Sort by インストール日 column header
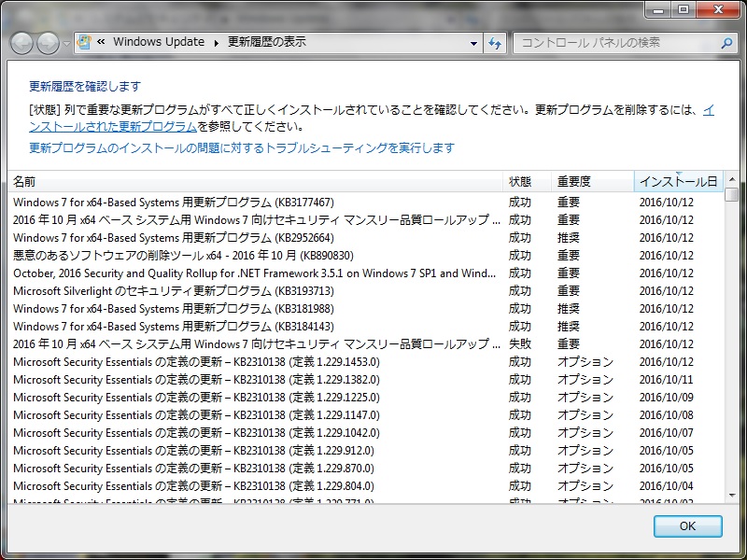 [x=679, y=181]
